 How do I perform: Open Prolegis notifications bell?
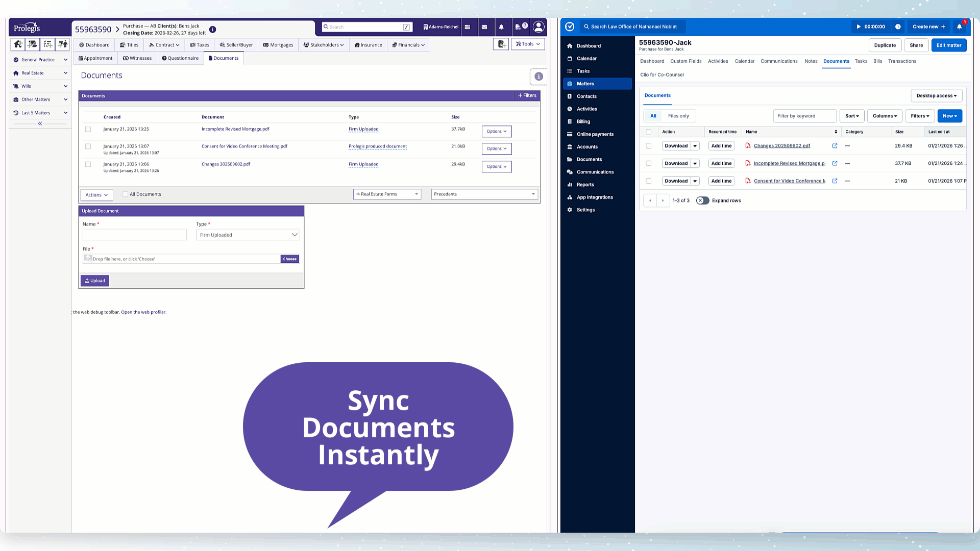point(501,27)
